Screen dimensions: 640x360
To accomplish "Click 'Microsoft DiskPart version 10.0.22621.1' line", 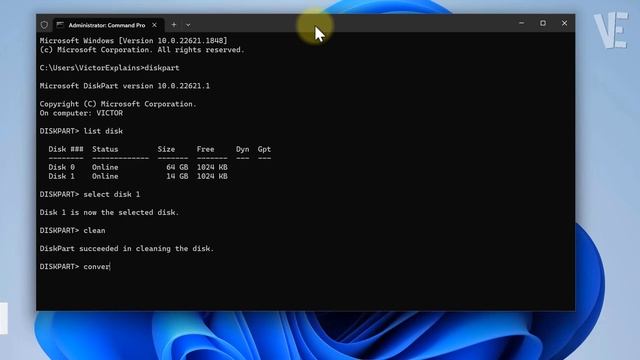I will (124, 86).
